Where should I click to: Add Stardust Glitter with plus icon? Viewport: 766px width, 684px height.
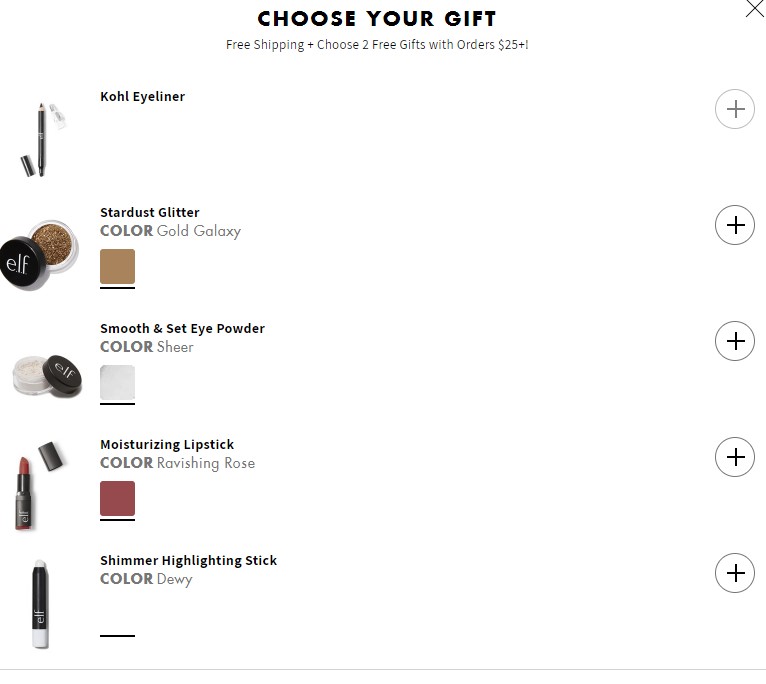coord(735,225)
